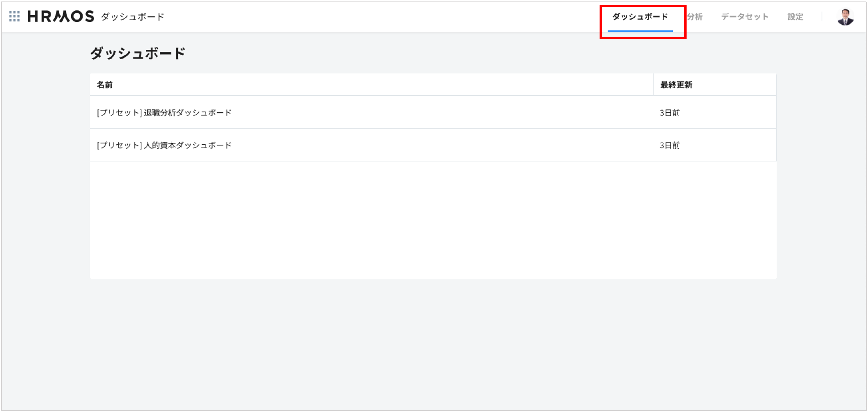Click the [プリセット] prefix of the 人的資本 row
This screenshot has height=412, width=868.
click(x=119, y=145)
